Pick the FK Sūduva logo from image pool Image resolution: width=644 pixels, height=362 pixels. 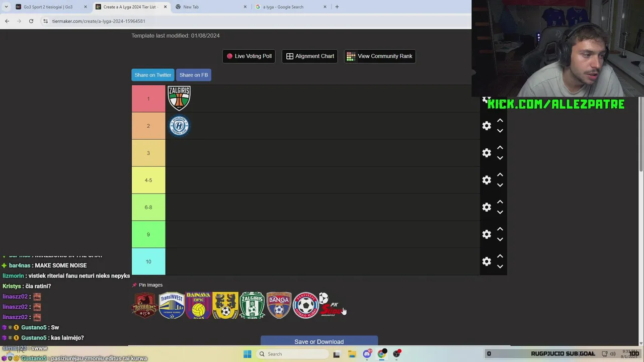[x=332, y=305]
